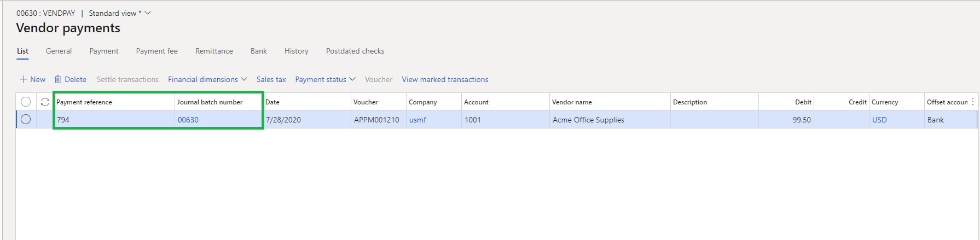Image resolution: width=980 pixels, height=240 pixels.
Task: Switch to the General tab
Action: tap(59, 51)
